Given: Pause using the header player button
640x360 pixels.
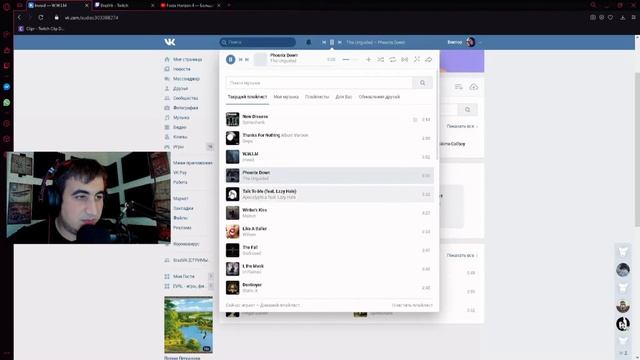Looking at the screenshot, I should 332,42.
